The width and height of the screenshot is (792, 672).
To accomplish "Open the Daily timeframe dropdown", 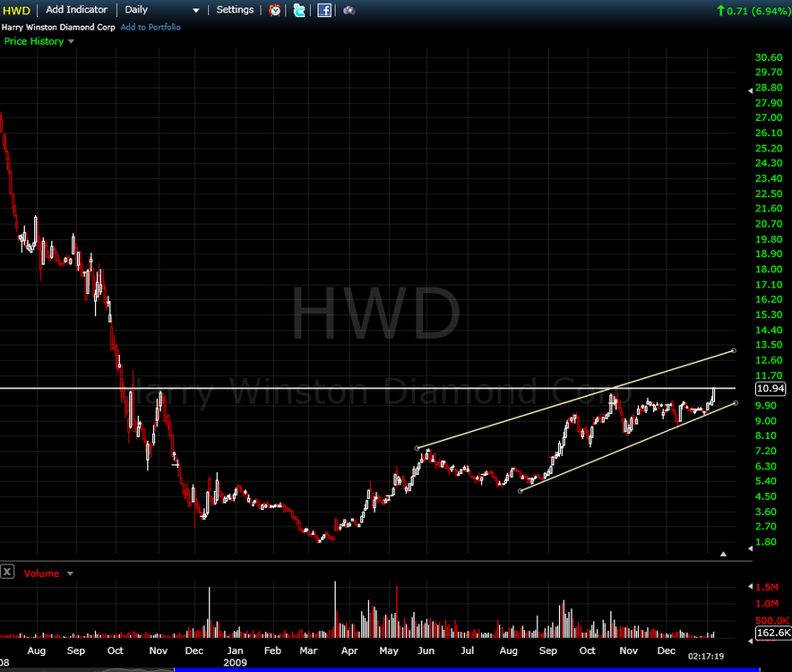I will [162, 10].
